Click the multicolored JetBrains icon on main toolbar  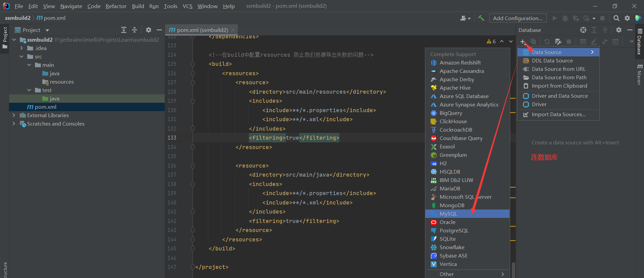[638, 18]
